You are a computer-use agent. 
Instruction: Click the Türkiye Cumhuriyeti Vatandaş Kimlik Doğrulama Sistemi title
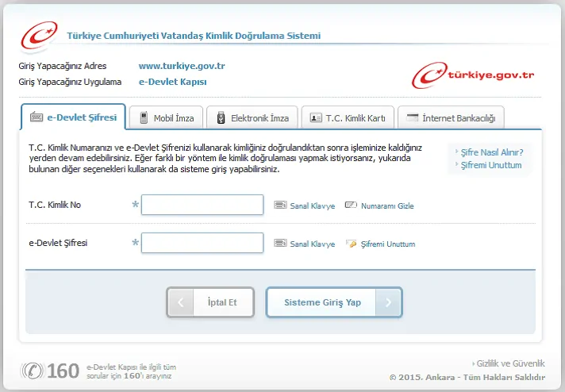click(194, 36)
